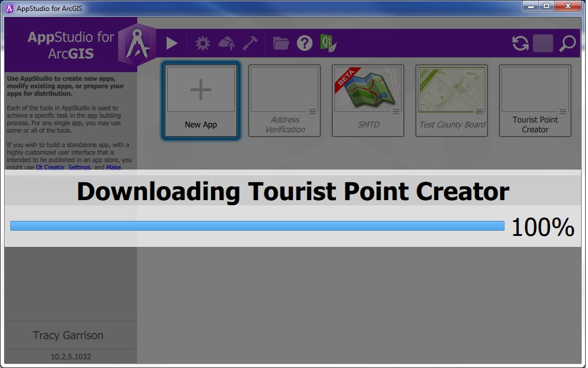Screen dimensions: 588x368
Task: Maximize the AppStudio window
Action: pyautogui.click(x=546, y=6)
